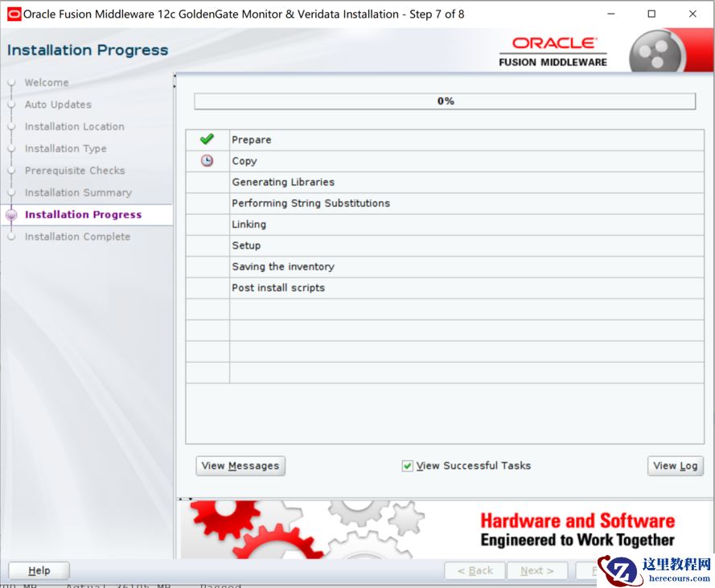Click the Linking task row
The width and height of the screenshot is (715, 588).
click(x=445, y=224)
